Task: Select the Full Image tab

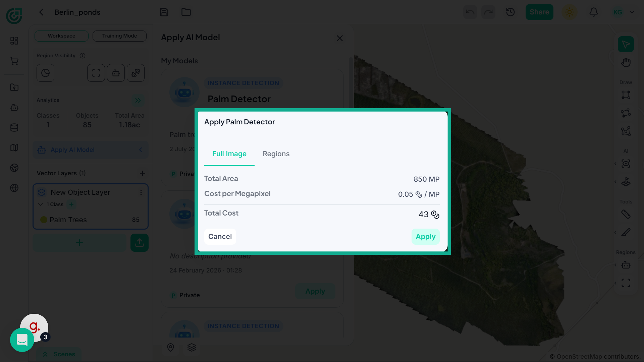Action: 229,154
